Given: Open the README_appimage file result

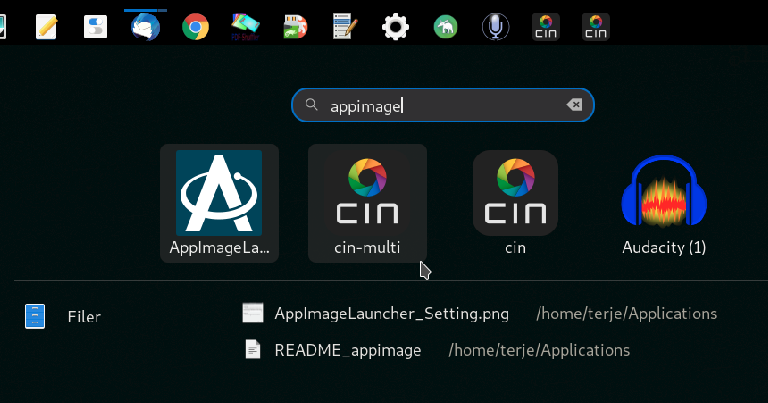Looking at the screenshot, I should [x=348, y=350].
